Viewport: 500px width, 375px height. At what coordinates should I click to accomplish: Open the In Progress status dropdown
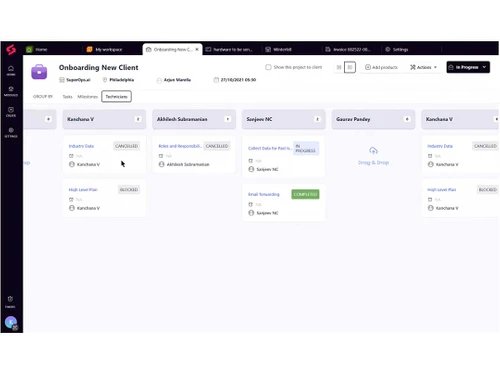468,67
